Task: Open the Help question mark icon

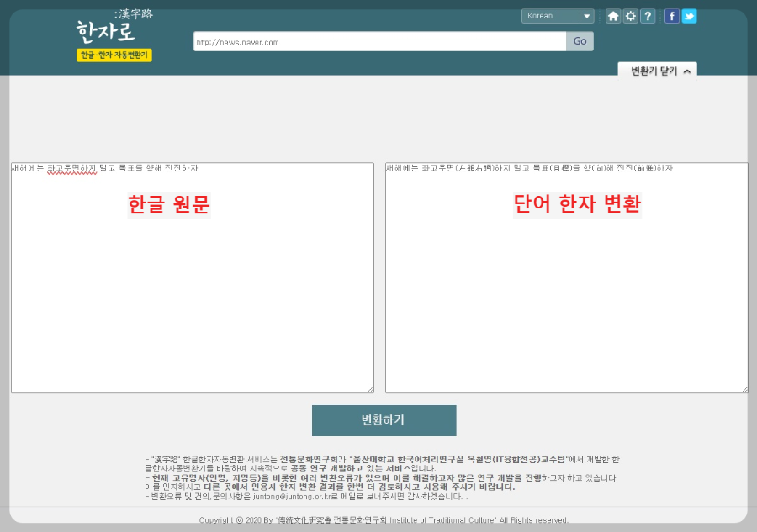Action: click(645, 15)
